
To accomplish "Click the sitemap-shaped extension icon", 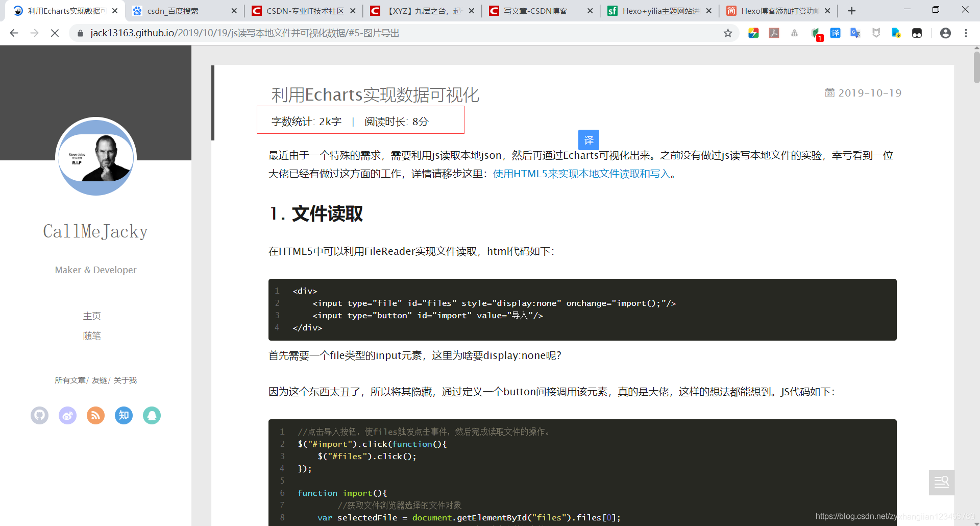I will [794, 33].
